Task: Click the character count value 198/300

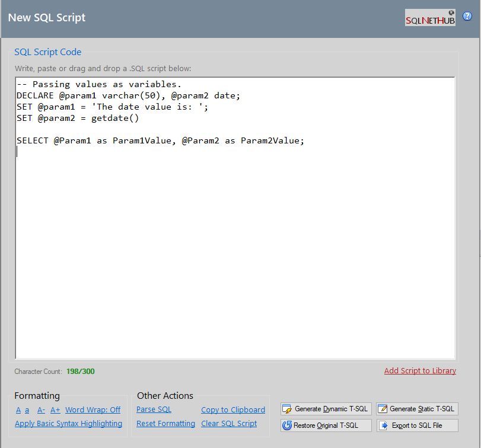Action: [x=81, y=372]
